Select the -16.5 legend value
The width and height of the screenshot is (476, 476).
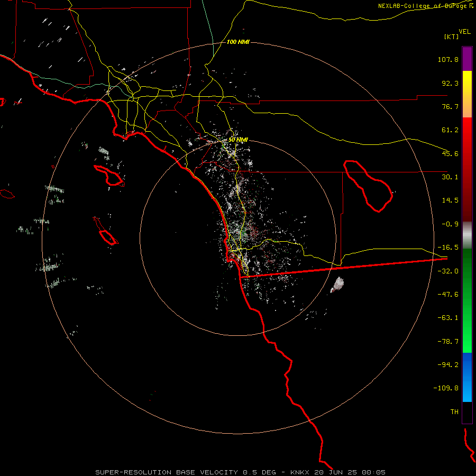(x=448, y=248)
